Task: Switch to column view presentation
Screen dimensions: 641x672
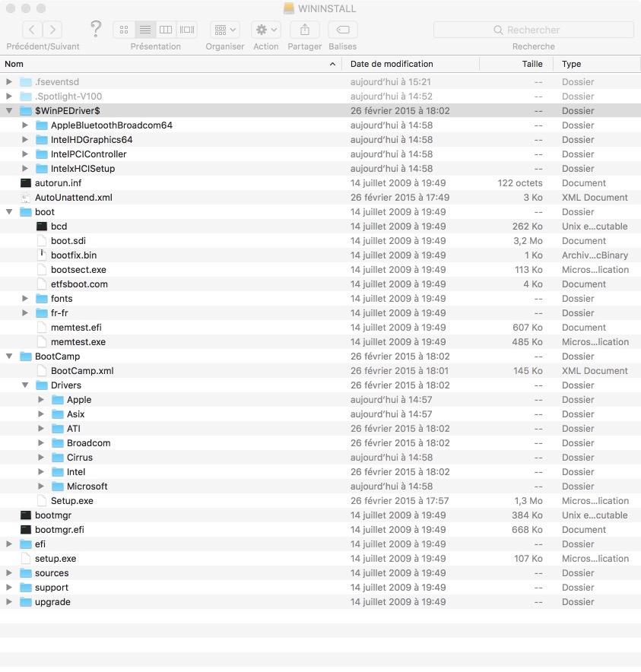Action: tap(166, 30)
